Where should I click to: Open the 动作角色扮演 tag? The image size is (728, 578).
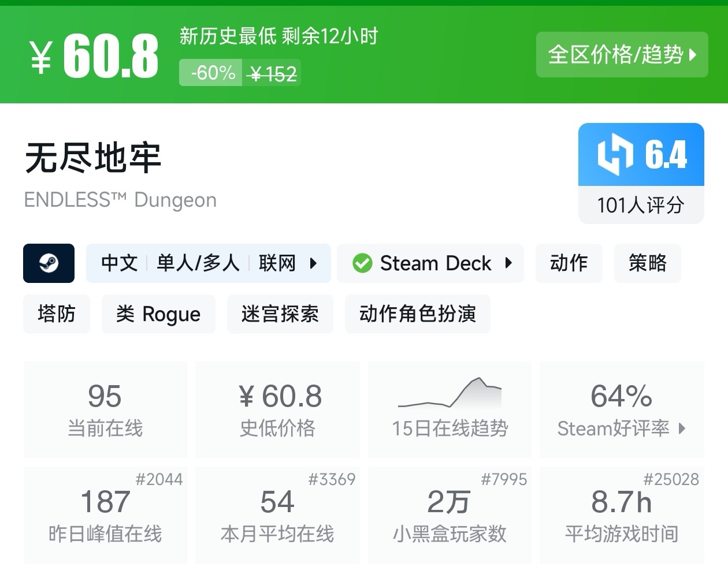pyautogui.click(x=417, y=314)
